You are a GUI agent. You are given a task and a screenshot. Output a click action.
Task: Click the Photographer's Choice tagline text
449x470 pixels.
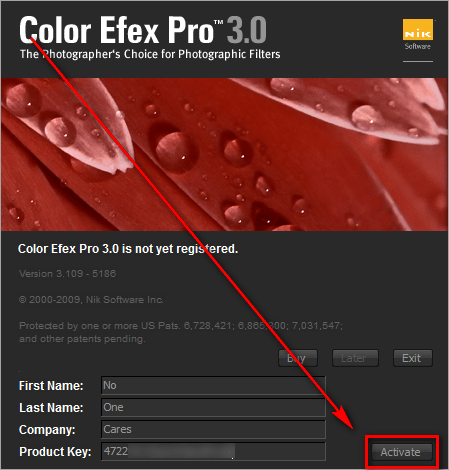(x=150, y=54)
